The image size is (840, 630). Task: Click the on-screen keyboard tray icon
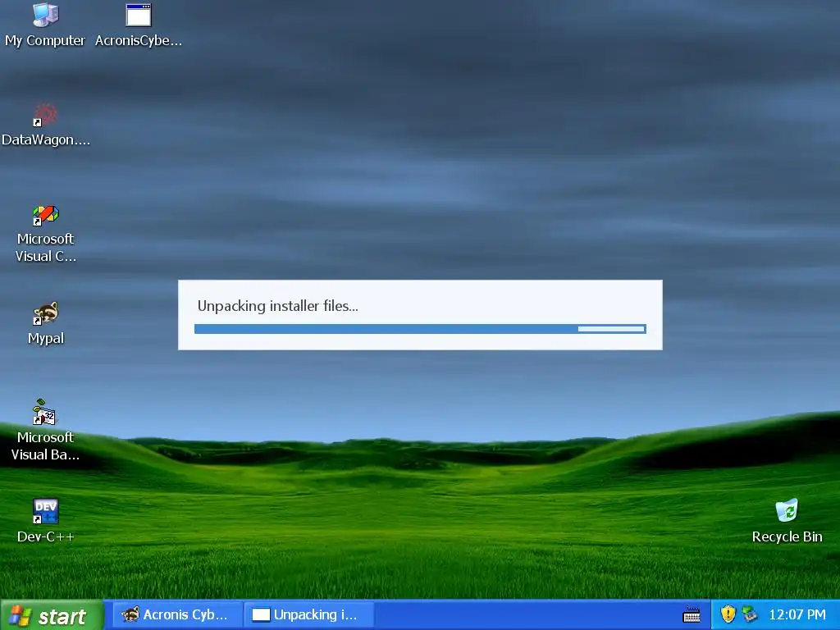[692, 615]
